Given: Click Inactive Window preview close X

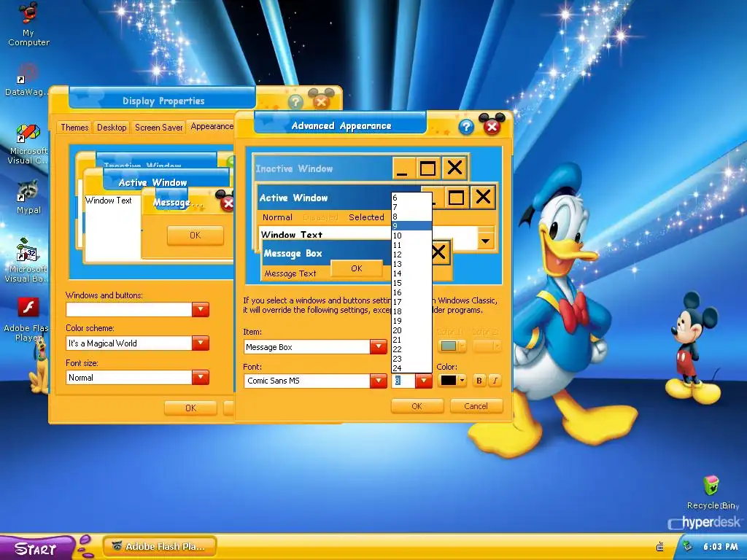Looking at the screenshot, I should [x=454, y=168].
